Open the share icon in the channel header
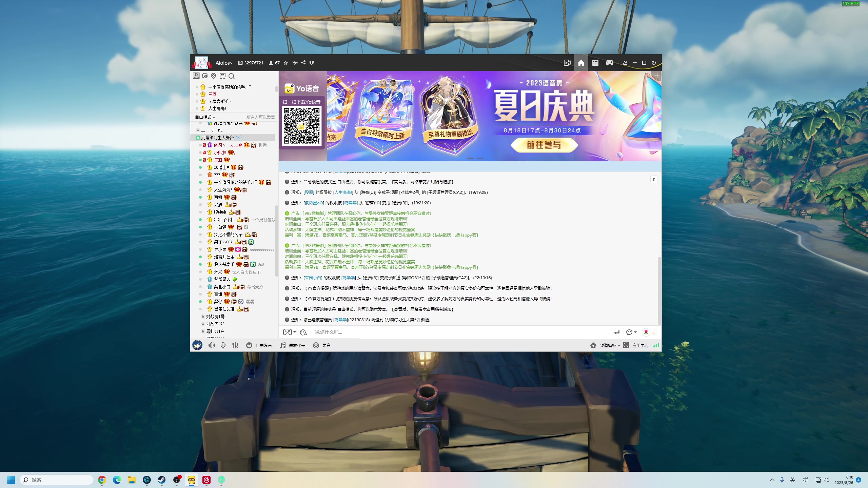 click(303, 63)
